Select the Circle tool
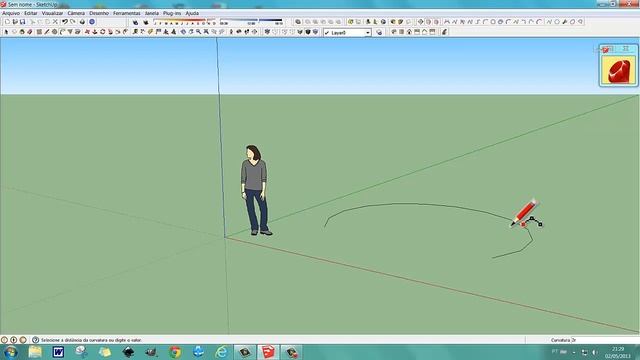The width and height of the screenshot is (640, 360). click(x=54, y=32)
